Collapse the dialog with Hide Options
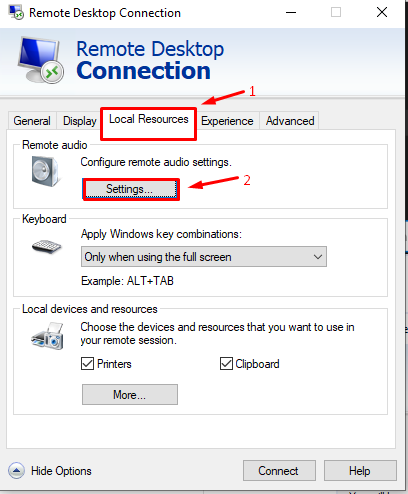408x494 pixels. click(61, 471)
